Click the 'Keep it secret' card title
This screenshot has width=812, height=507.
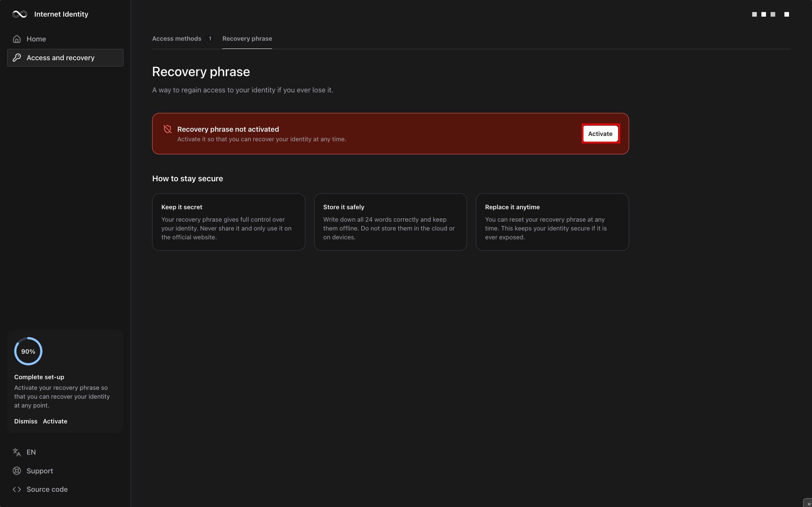tap(182, 207)
